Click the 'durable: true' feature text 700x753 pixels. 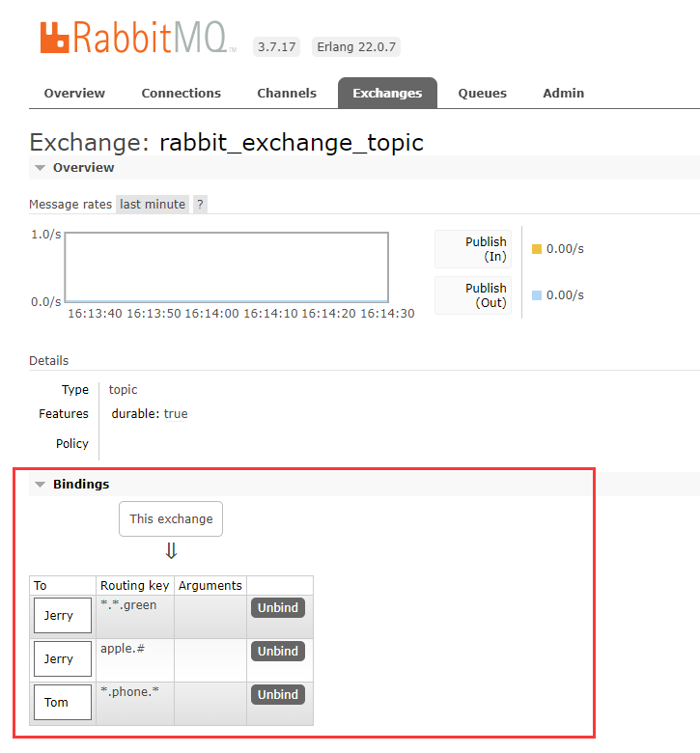[150, 414]
